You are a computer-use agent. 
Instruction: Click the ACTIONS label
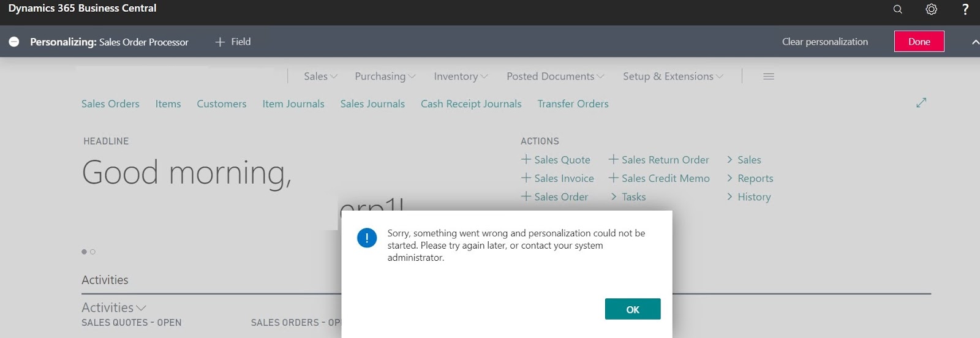540,141
